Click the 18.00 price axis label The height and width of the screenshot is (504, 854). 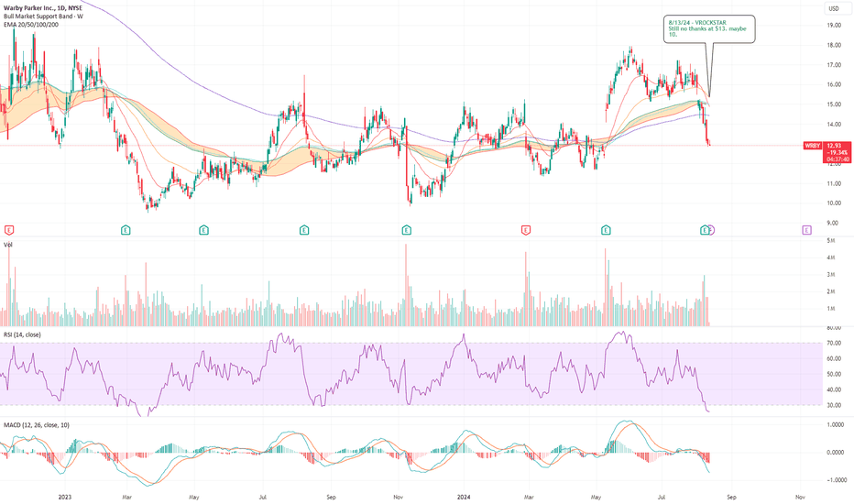[x=833, y=45]
